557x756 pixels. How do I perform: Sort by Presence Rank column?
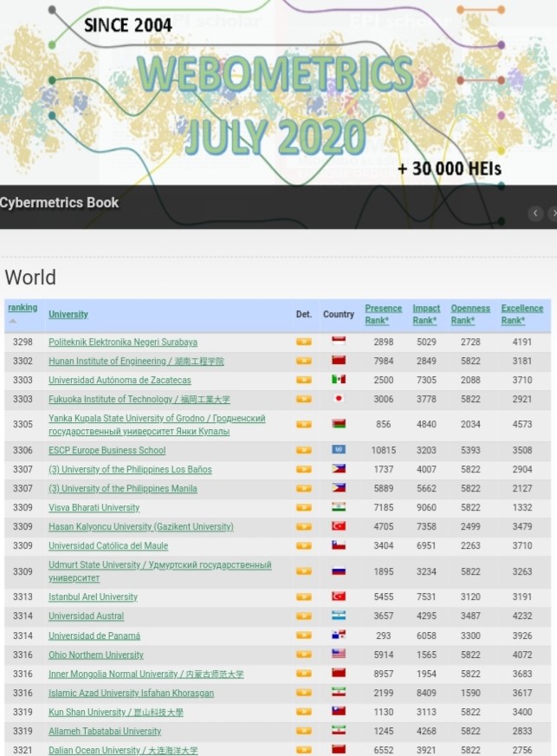coord(383,314)
